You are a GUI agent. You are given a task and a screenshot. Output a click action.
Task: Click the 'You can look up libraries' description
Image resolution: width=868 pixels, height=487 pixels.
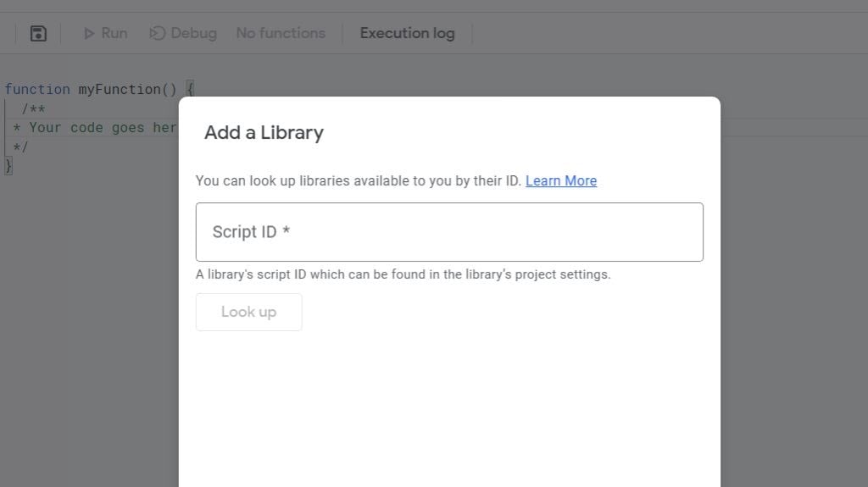click(x=358, y=180)
